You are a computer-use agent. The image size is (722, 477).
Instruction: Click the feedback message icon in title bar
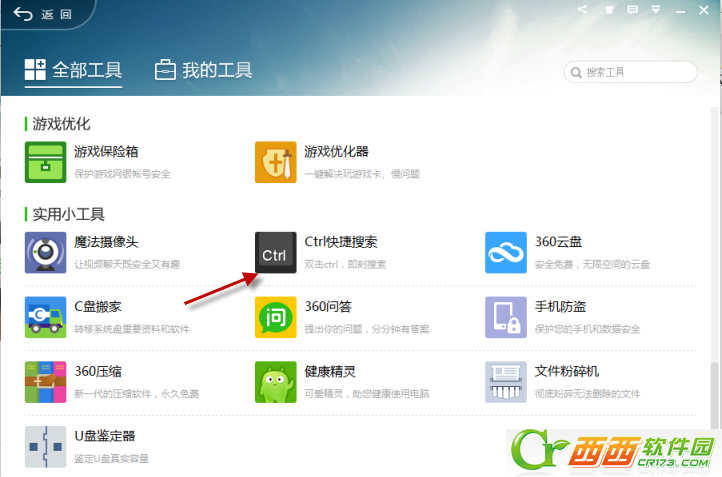[x=633, y=10]
